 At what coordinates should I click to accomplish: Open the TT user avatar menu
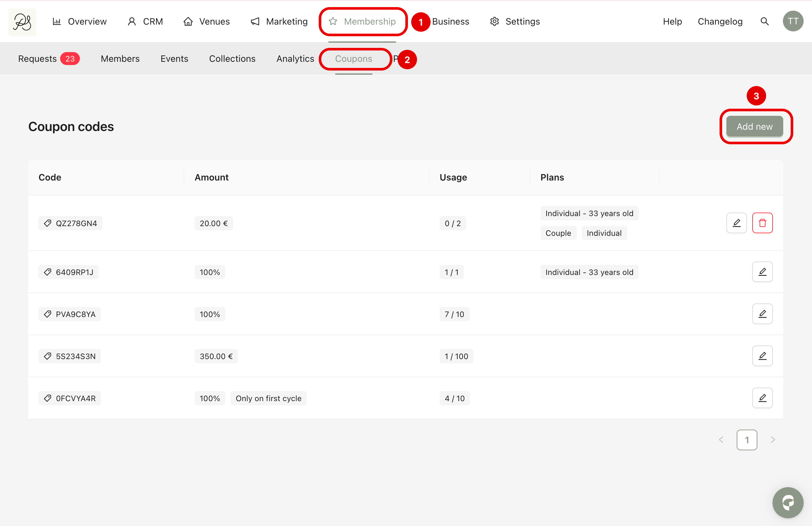point(793,21)
